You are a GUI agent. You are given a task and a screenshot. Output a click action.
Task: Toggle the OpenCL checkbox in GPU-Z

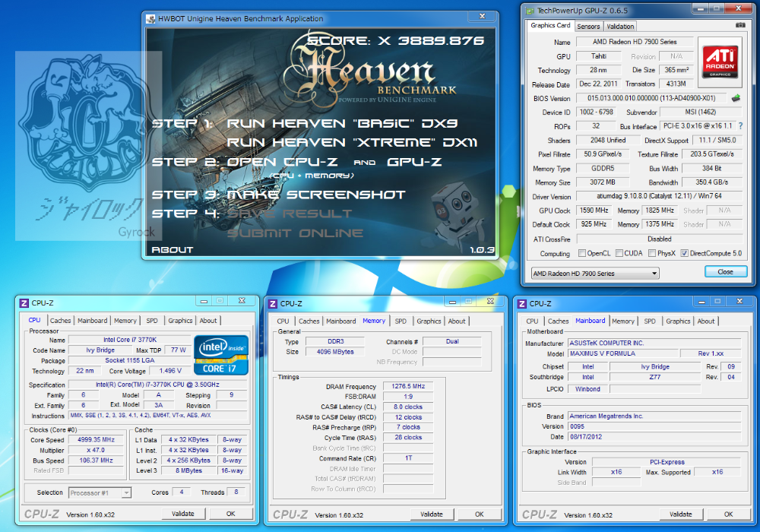[x=582, y=253]
